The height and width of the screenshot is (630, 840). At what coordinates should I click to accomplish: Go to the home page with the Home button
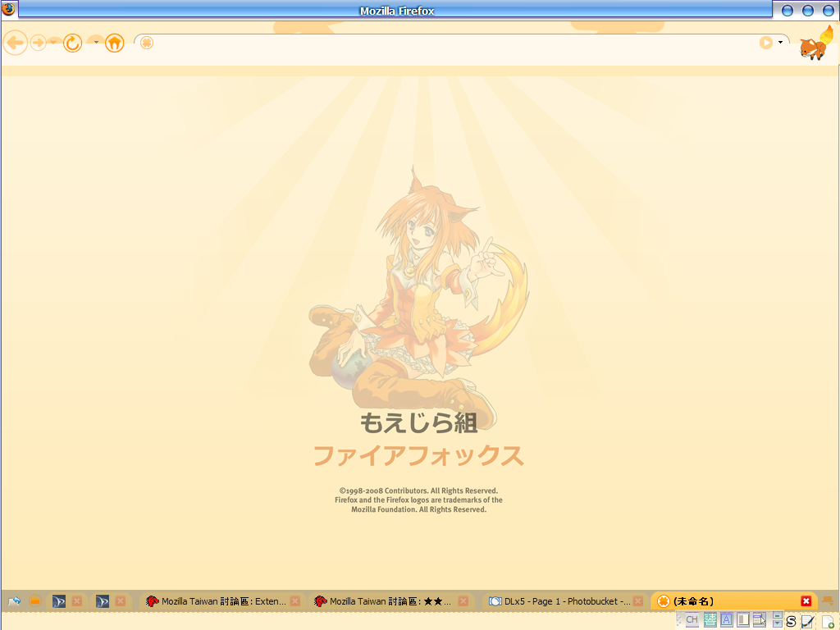click(115, 43)
